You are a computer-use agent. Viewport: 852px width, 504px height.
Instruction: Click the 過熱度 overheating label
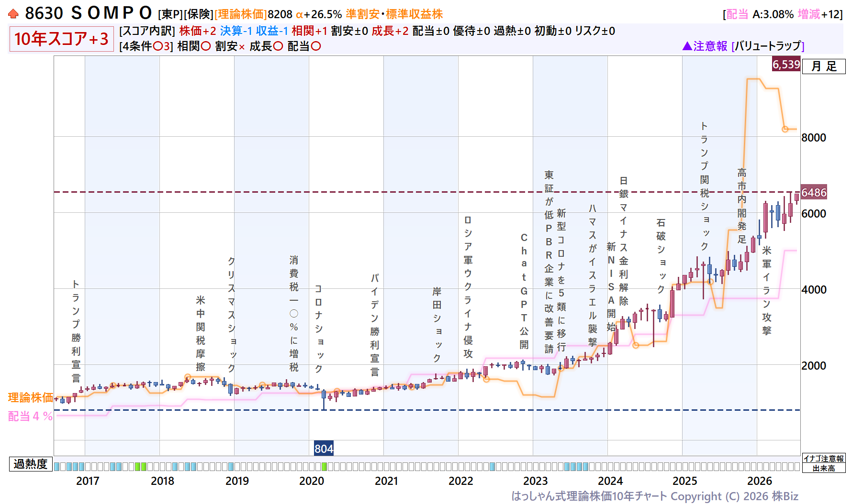tap(31, 464)
